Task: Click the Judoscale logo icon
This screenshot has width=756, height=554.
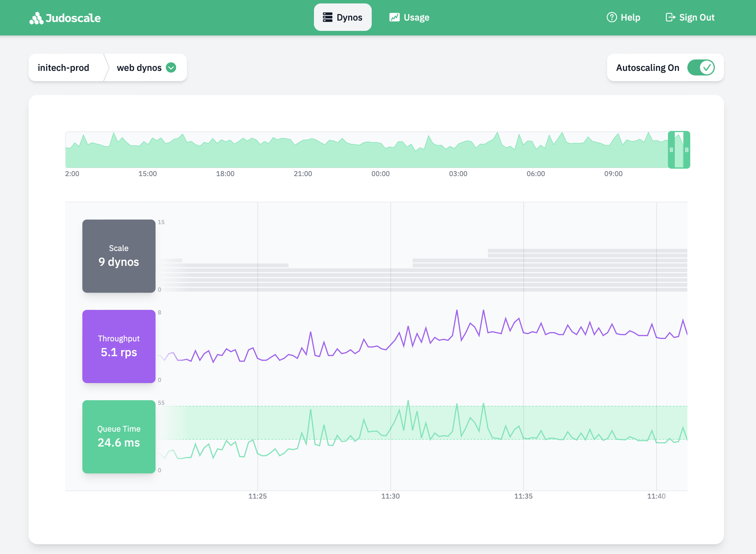Action: pos(37,18)
